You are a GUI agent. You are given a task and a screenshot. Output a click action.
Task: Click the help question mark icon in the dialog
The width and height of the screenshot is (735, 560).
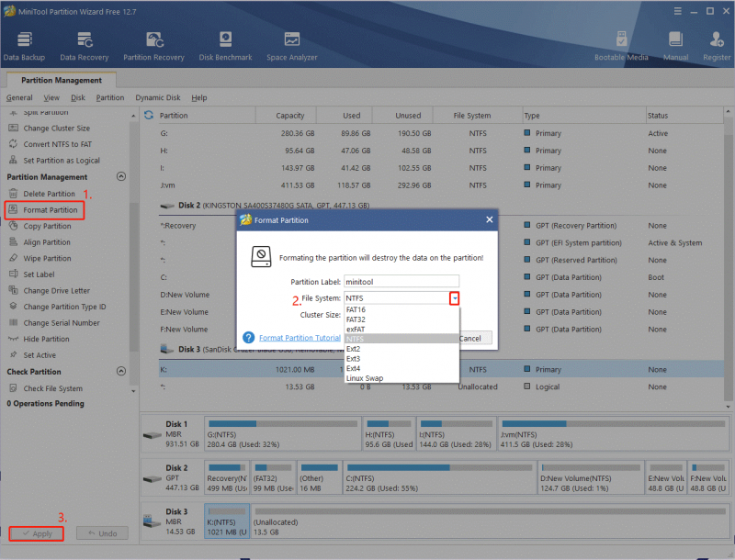pyautogui.click(x=248, y=338)
